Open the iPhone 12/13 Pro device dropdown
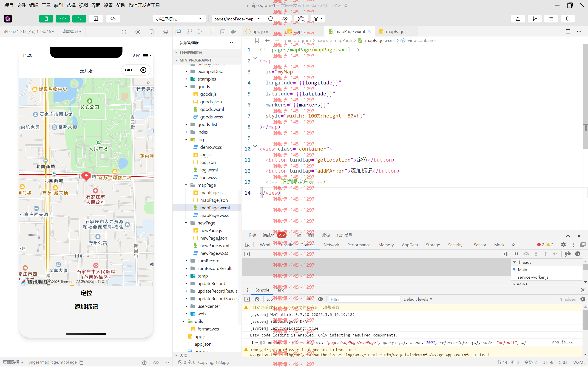Image resolution: width=588 pixels, height=367 pixels. tap(29, 31)
